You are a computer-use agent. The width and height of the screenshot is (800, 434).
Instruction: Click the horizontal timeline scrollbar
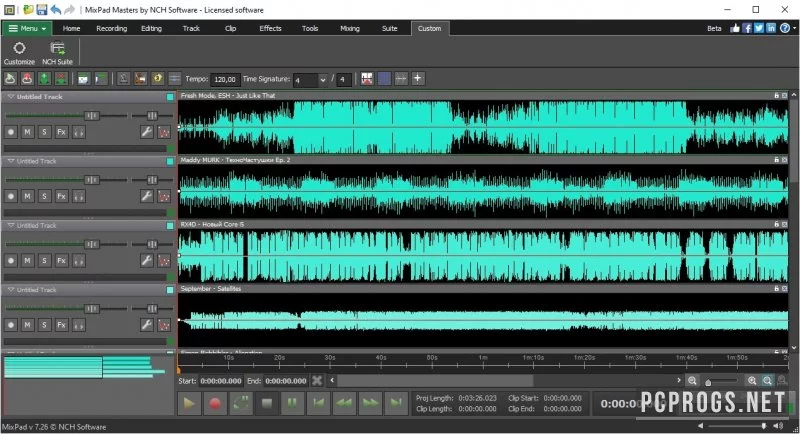pos(435,380)
